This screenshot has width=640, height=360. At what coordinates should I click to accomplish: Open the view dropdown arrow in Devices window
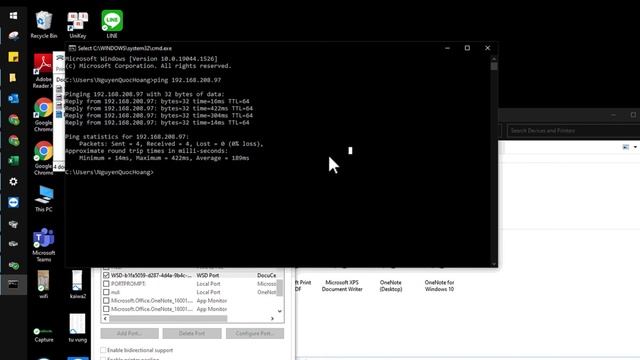pyautogui.click(x=635, y=147)
